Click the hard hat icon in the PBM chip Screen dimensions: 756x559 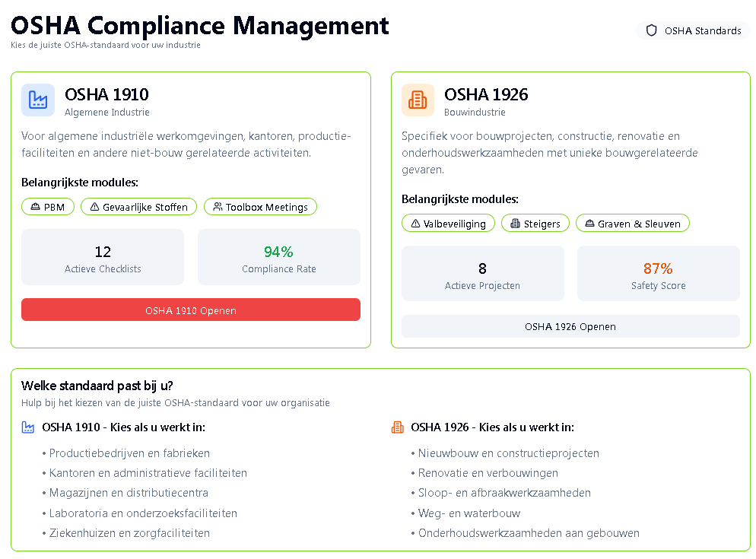point(35,207)
